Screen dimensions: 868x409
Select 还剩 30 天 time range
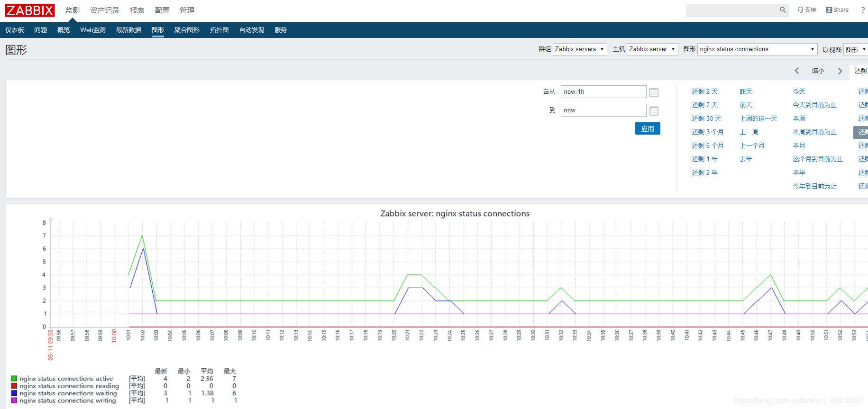[x=707, y=118]
